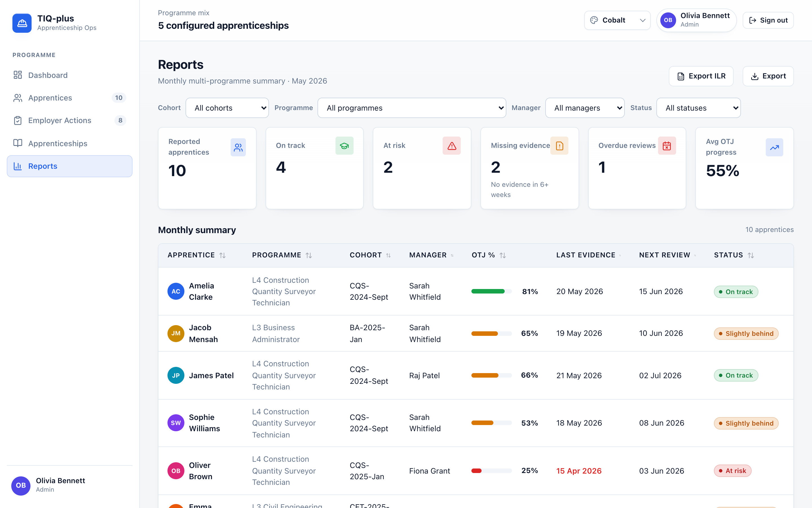The width and height of the screenshot is (812, 508).
Task: Click Amelia Clarke's 81% OTJ progress bar
Action: coord(491,291)
